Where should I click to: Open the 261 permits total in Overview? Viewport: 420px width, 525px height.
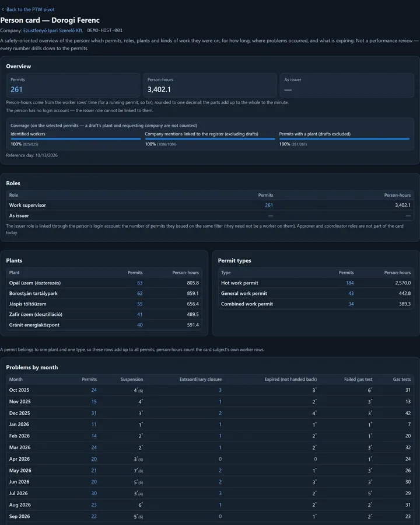click(x=16, y=89)
